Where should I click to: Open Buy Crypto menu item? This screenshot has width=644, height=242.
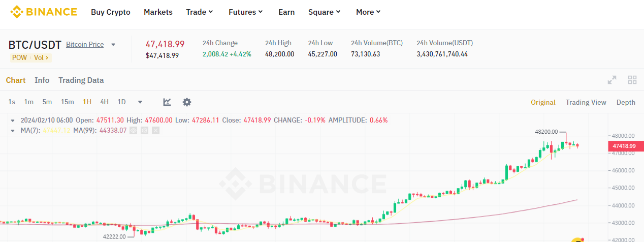(x=111, y=12)
